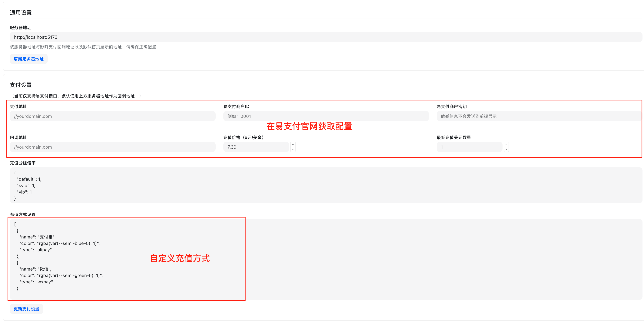
Task: Click the 易支付商户ID input field
Action: pyautogui.click(x=325, y=116)
